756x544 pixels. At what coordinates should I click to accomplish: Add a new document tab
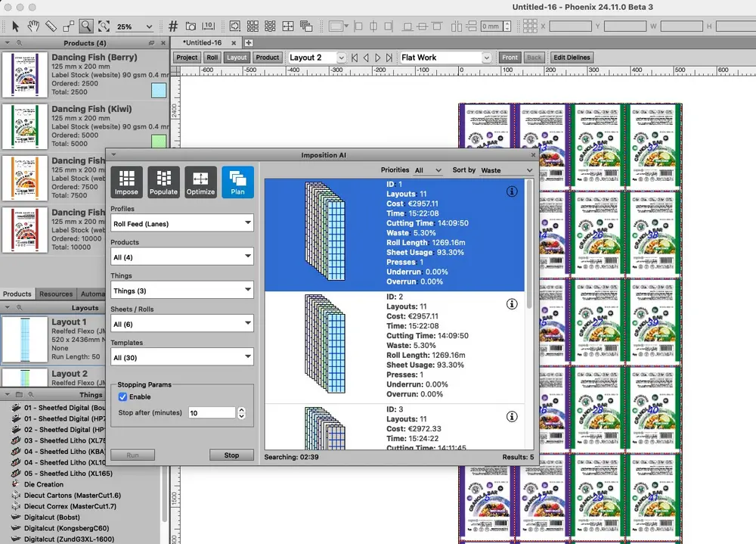pos(248,43)
